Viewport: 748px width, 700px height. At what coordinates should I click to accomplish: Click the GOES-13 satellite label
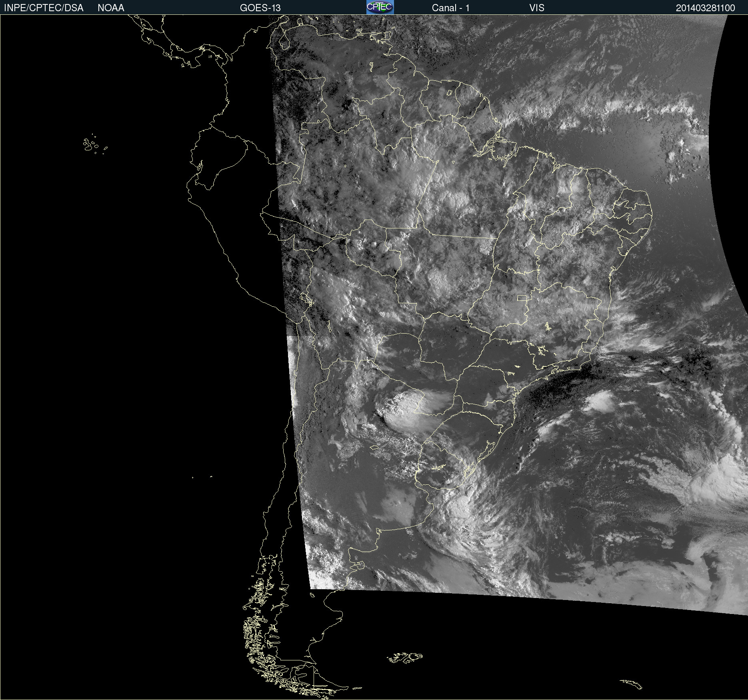[x=260, y=8]
